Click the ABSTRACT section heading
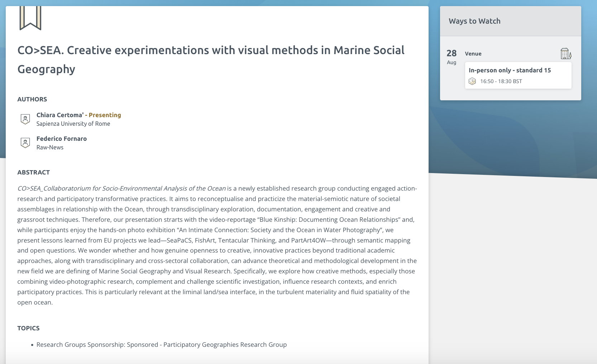 (34, 172)
